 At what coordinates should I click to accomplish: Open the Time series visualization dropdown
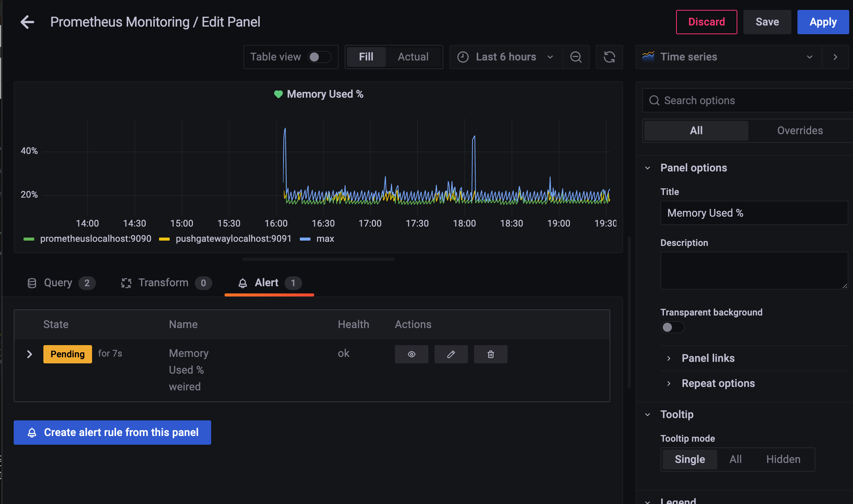(728, 57)
